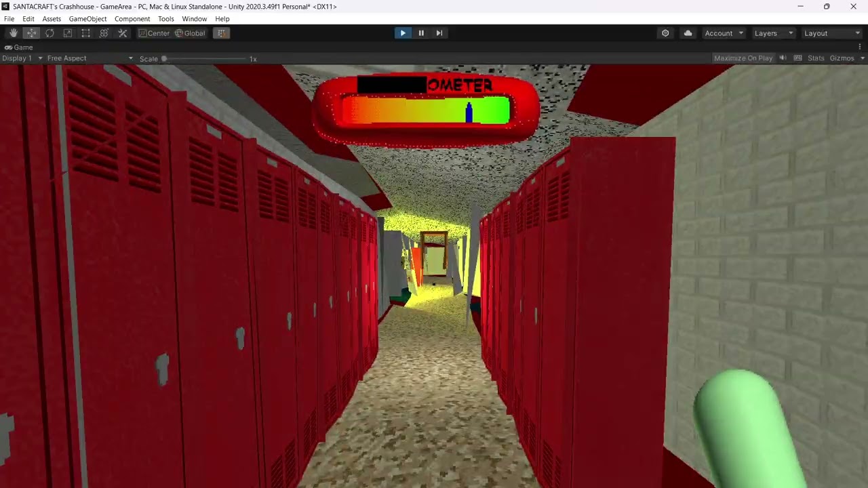Open the Assets menu

[x=52, y=19]
